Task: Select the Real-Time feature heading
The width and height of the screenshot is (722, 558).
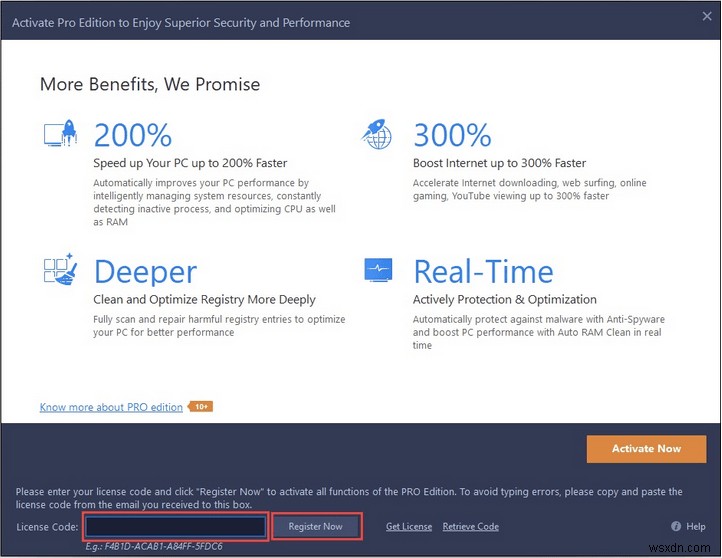Action: click(x=483, y=272)
